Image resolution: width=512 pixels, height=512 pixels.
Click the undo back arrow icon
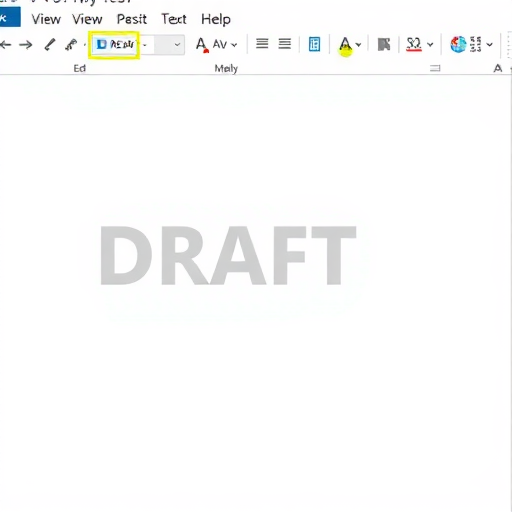click(x=5, y=44)
